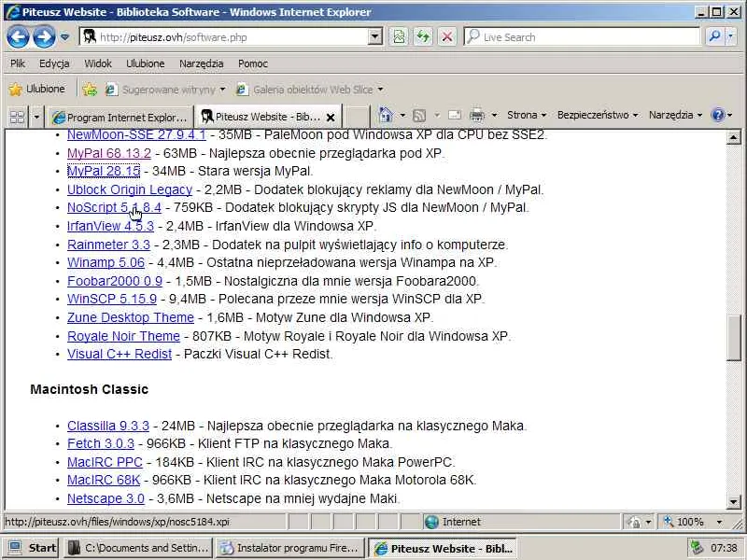
Task: Go forward with the Forward arrow button
Action: 44,36
